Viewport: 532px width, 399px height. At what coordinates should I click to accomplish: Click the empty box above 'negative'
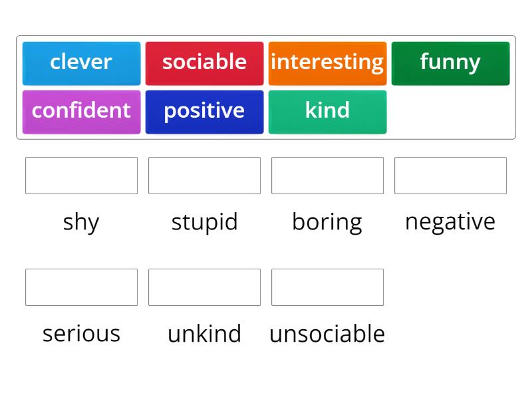click(x=450, y=176)
